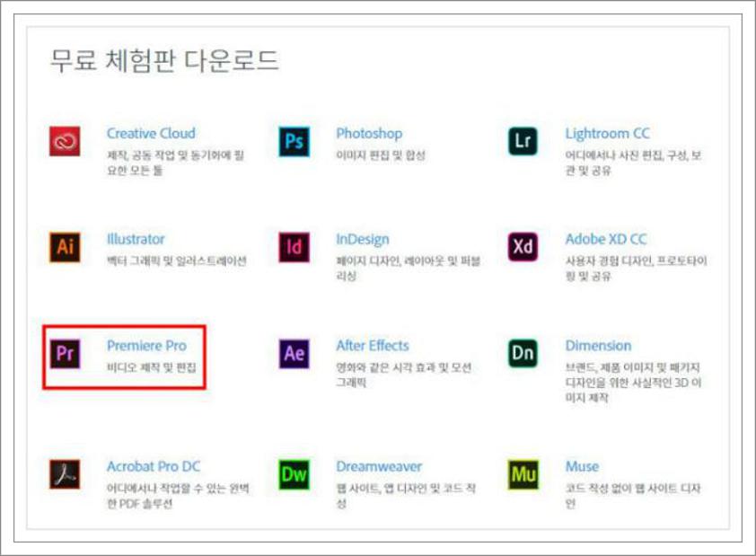Click the Muse Mu icon

tap(523, 474)
